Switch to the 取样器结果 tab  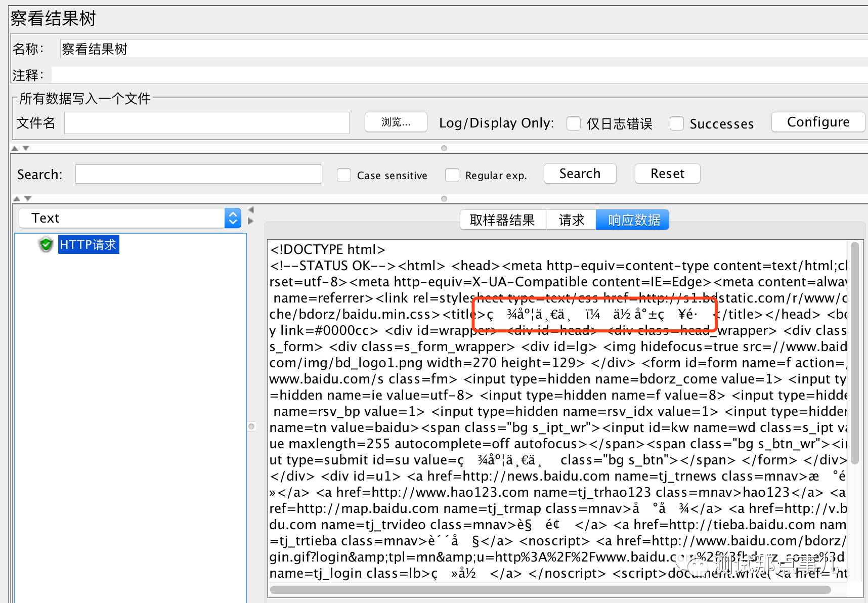point(502,220)
